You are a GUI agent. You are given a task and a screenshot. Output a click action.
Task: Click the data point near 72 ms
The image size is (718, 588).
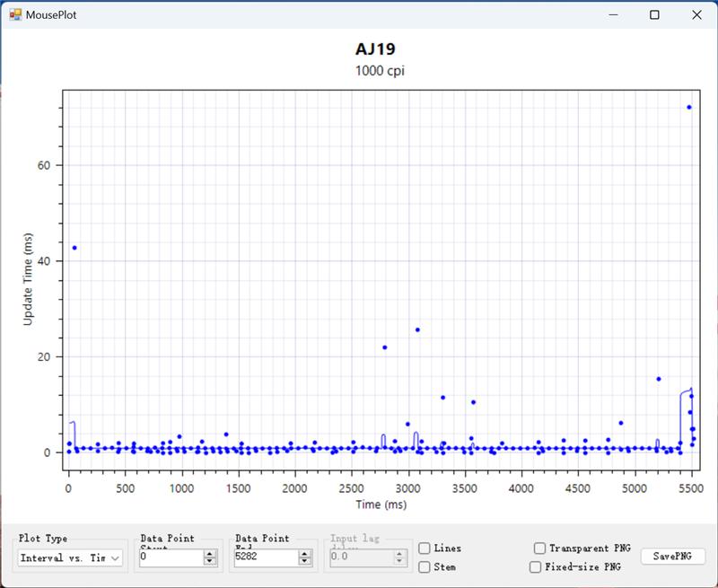click(689, 107)
